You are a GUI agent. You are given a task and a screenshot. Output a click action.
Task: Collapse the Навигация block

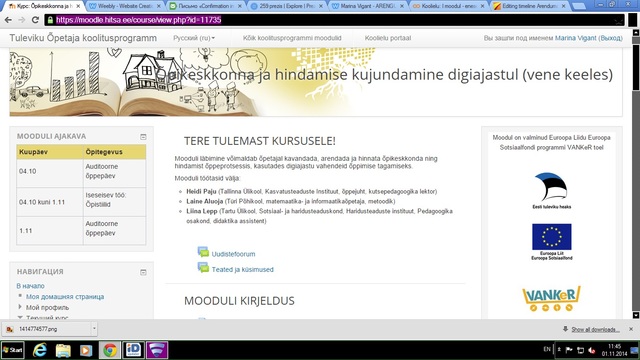click(143, 272)
